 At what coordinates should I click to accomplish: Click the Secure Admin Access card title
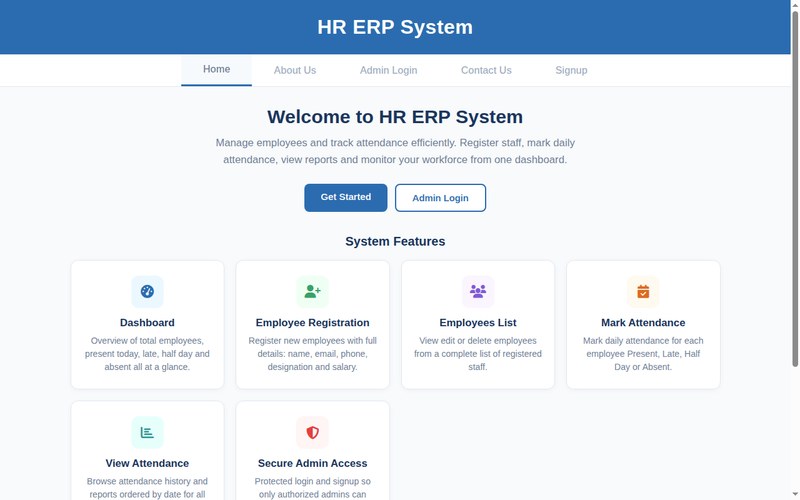(313, 463)
